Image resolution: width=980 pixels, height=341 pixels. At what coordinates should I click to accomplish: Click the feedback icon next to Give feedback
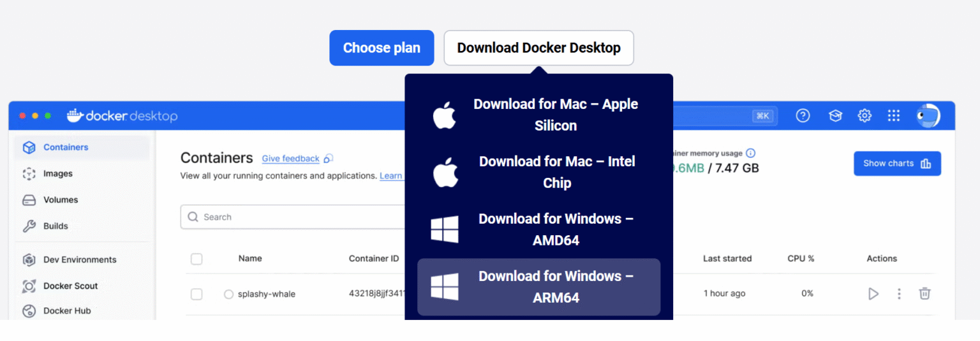(x=328, y=158)
